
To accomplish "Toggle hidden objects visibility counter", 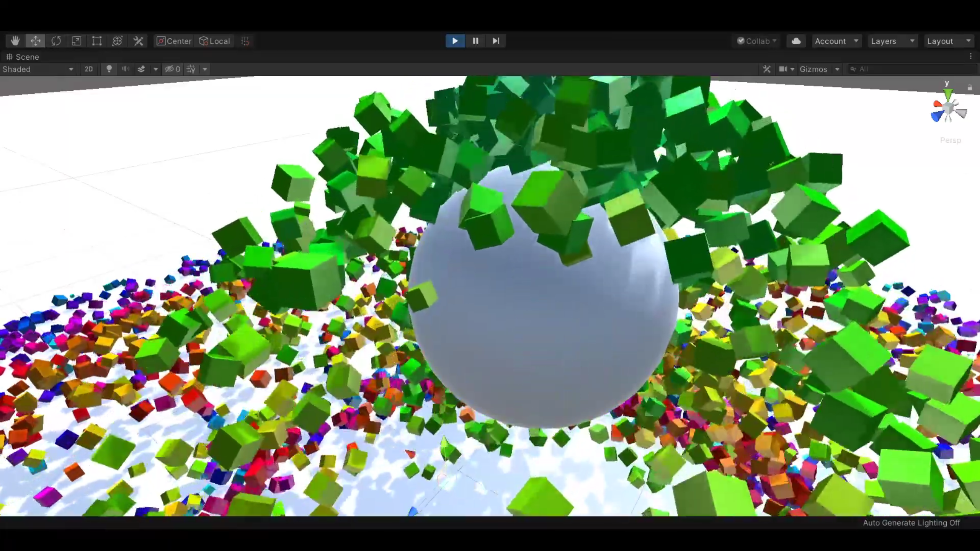I will tap(172, 69).
